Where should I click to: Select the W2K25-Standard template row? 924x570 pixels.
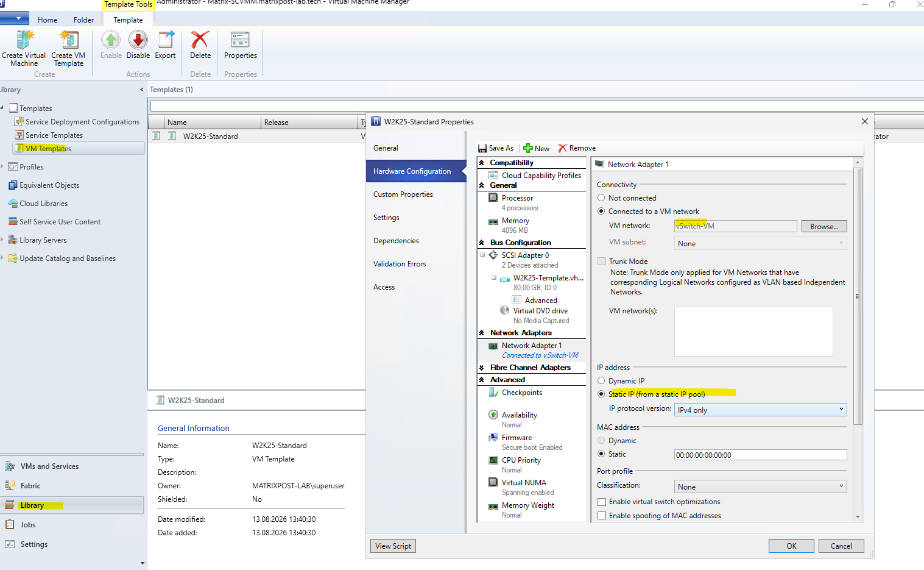tap(258, 137)
